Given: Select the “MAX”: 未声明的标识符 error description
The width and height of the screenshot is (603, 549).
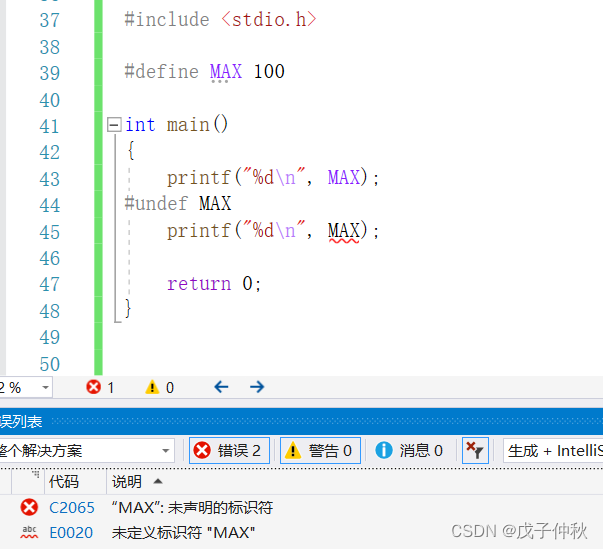Looking at the screenshot, I should [x=192, y=508].
